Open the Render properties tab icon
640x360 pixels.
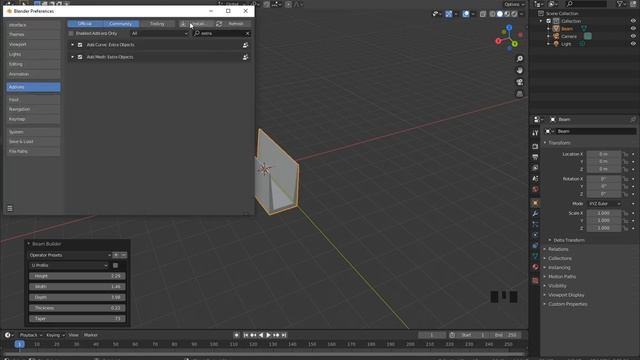point(535,146)
